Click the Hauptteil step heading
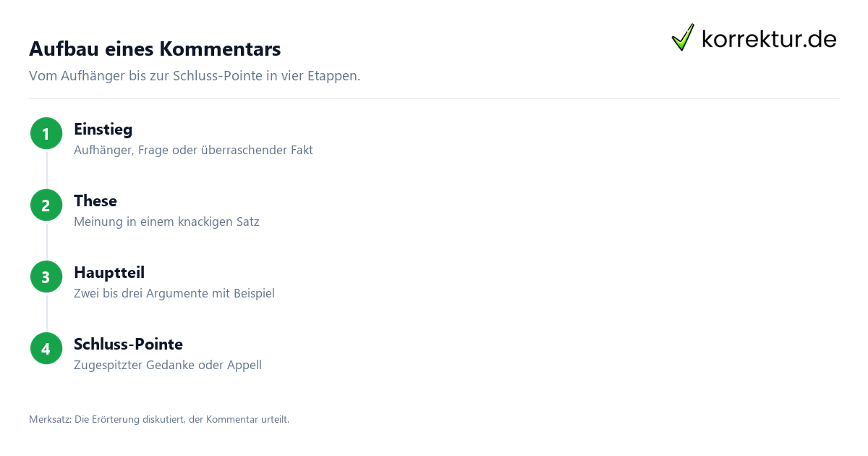Image resolution: width=868 pixels, height=456 pixels. [x=109, y=273]
